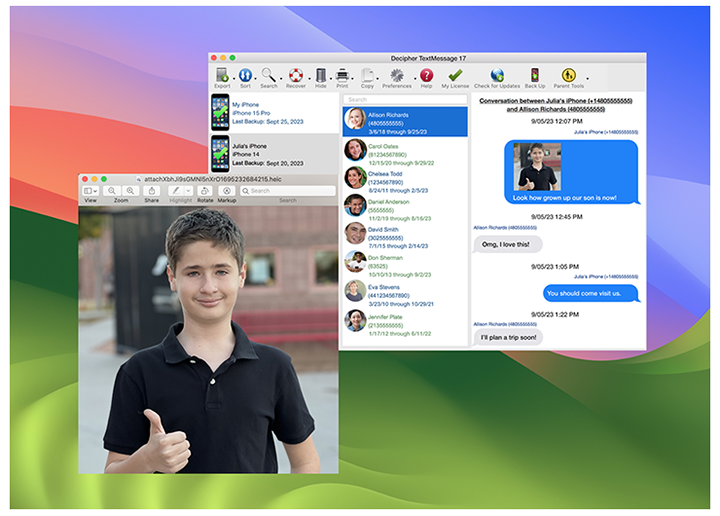This screenshot has width=720, height=516.
Task: Click the Sort toolbar icon
Action: [245, 75]
